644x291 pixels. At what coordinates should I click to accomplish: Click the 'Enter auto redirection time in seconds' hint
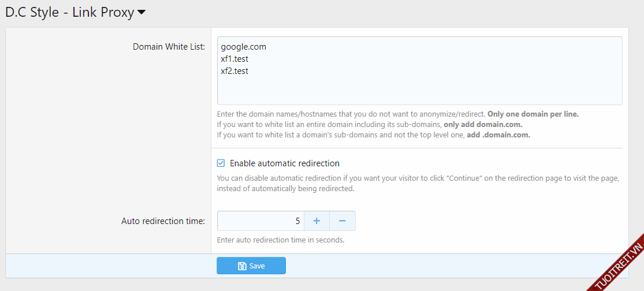281,240
